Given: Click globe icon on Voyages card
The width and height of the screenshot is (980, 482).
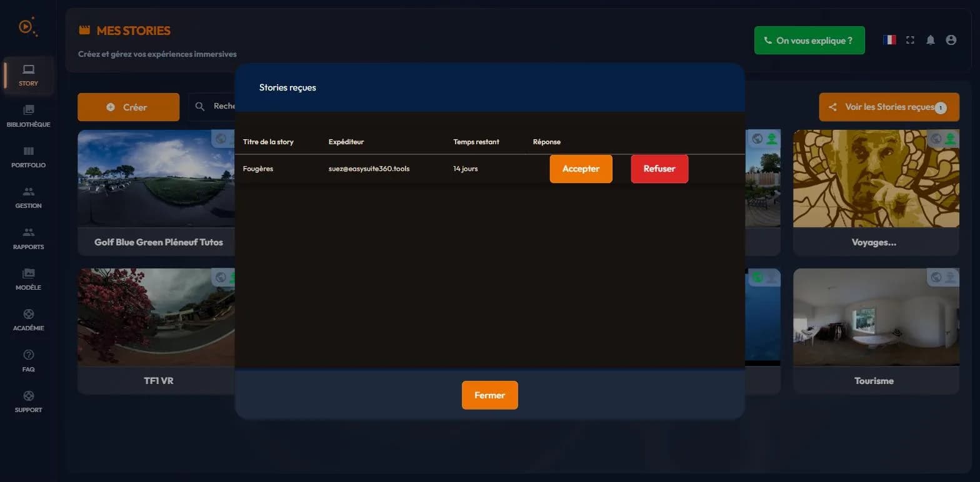Looking at the screenshot, I should point(936,139).
